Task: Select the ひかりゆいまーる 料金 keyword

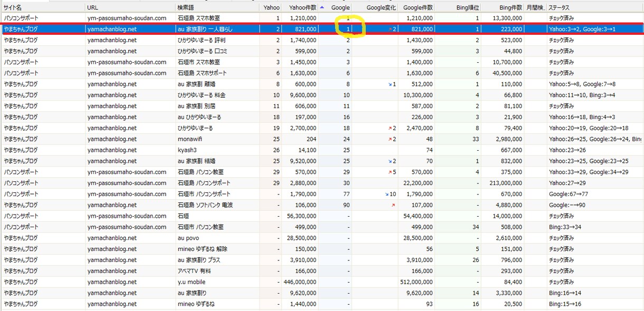Action: click(x=202, y=95)
